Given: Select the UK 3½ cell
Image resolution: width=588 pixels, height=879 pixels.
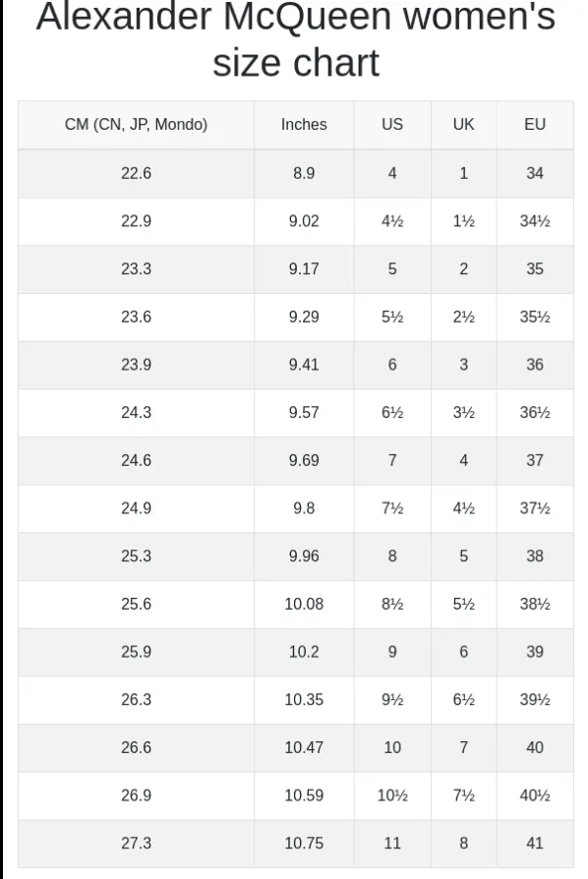Looking at the screenshot, I should click(463, 413).
